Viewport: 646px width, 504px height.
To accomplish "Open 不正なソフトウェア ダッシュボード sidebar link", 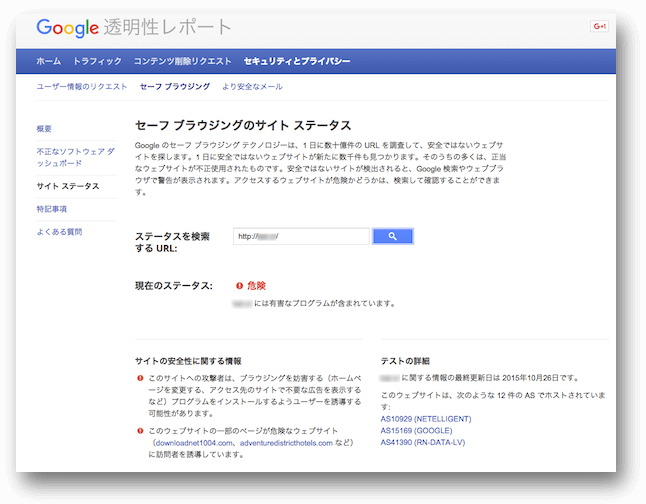I will 76,157.
